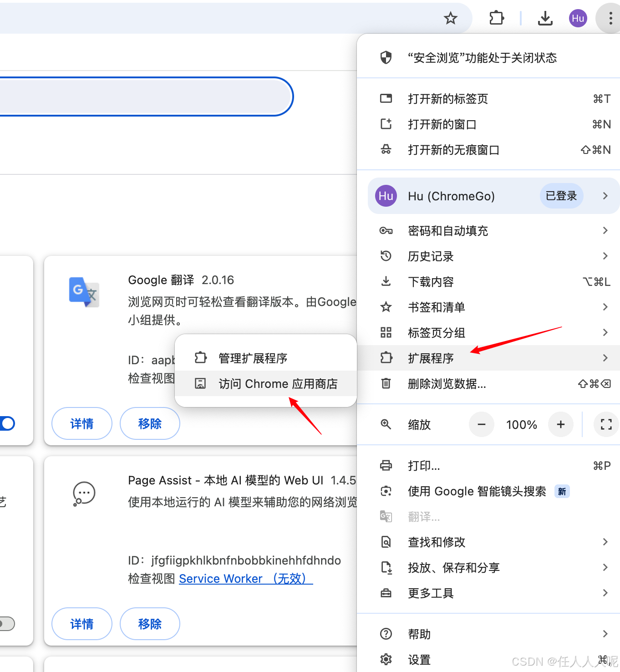Click the Google Lens search icon
This screenshot has width=620, height=672.
click(x=386, y=491)
